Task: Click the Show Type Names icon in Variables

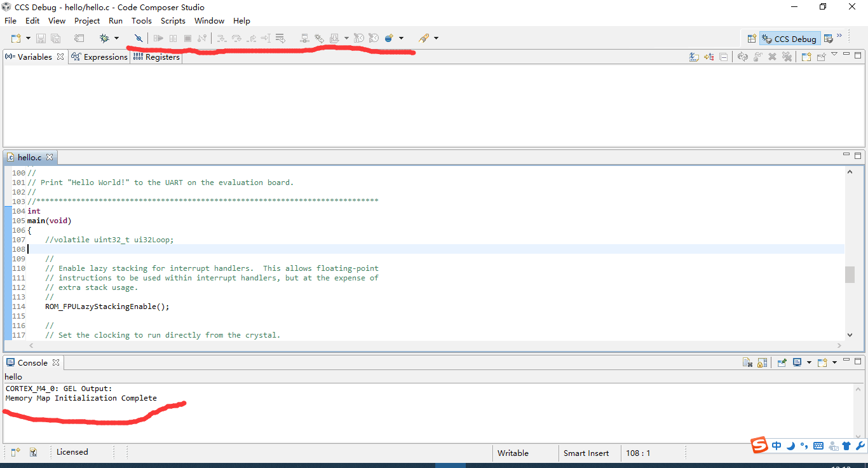Action: [694, 57]
